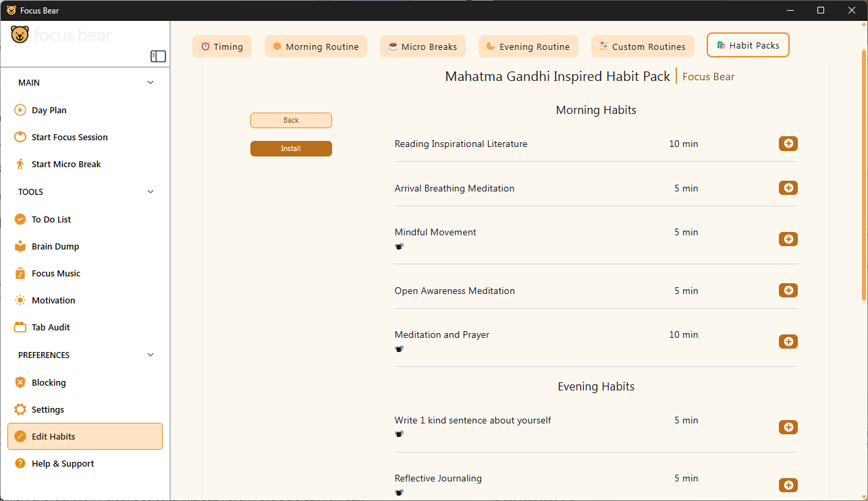Open Edit Habits in sidebar

tap(85, 436)
